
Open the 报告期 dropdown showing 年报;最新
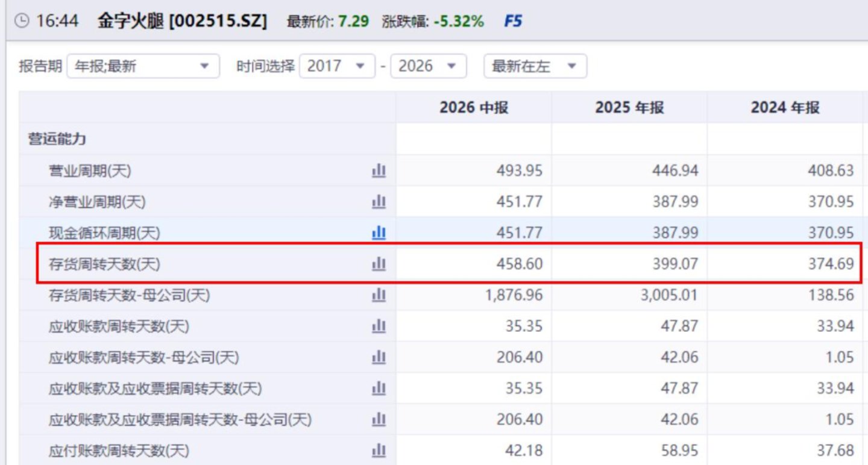pyautogui.click(x=143, y=66)
